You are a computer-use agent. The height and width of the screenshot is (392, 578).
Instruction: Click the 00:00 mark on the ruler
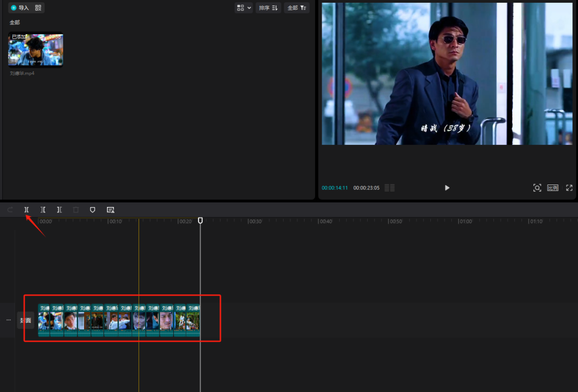[45, 221]
